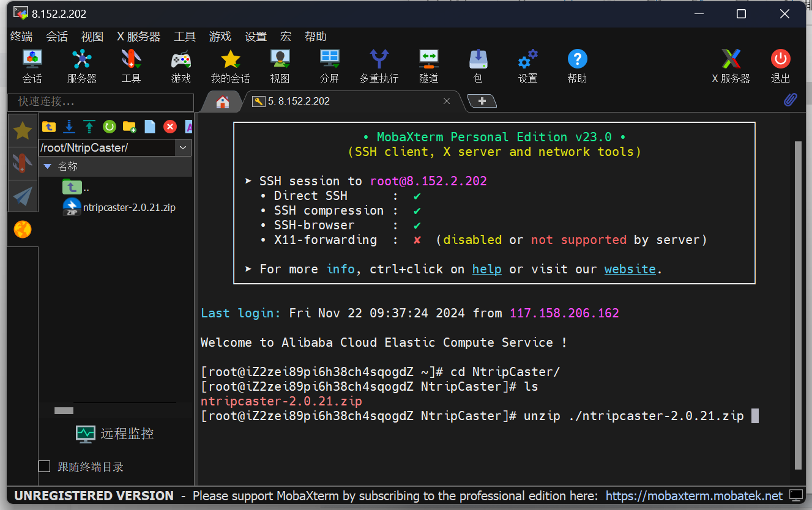Screen dimensions: 812x510
Task: Create a new folder in SFTP browser
Action: pyautogui.click(x=129, y=127)
